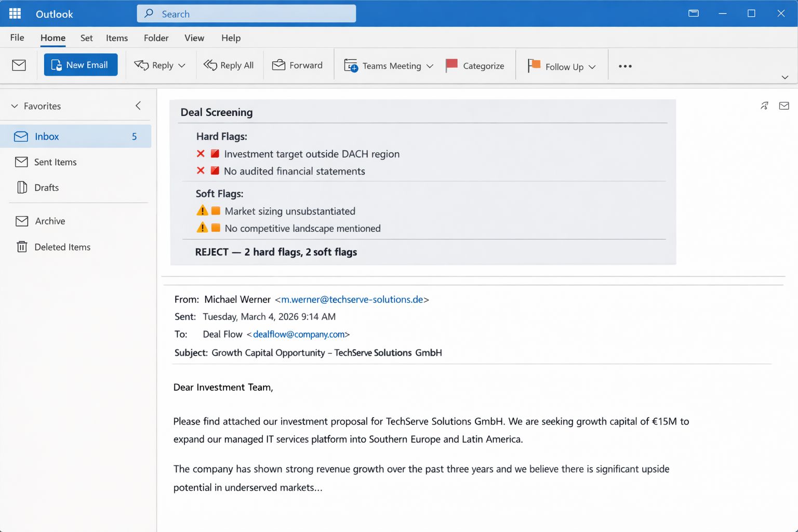
Task: Expand the ribbon chevron at right
Action: [x=785, y=77]
